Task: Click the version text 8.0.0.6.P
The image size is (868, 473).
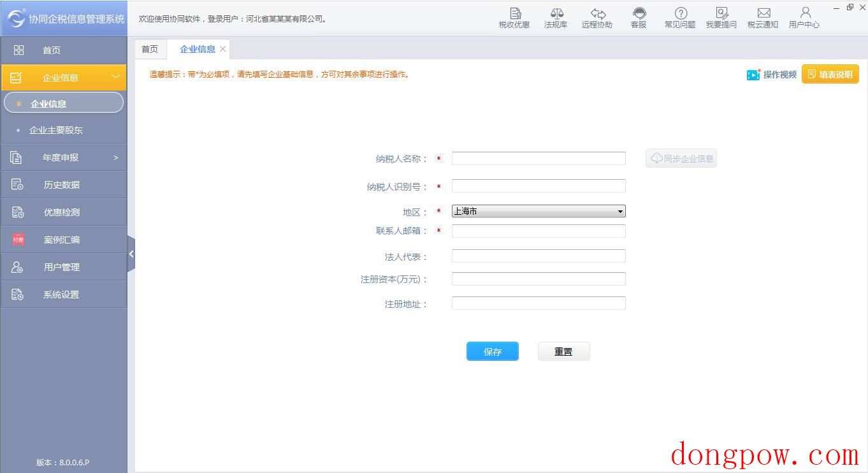Action: (x=62, y=462)
